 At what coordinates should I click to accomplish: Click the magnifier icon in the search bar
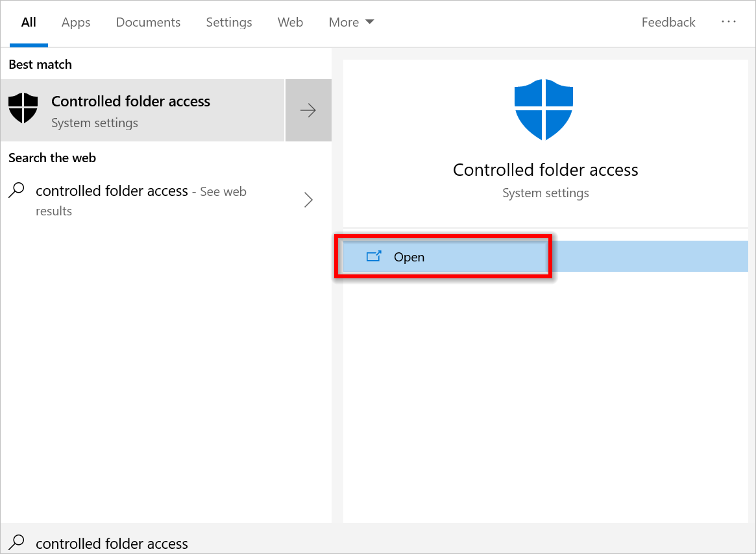coord(16,542)
